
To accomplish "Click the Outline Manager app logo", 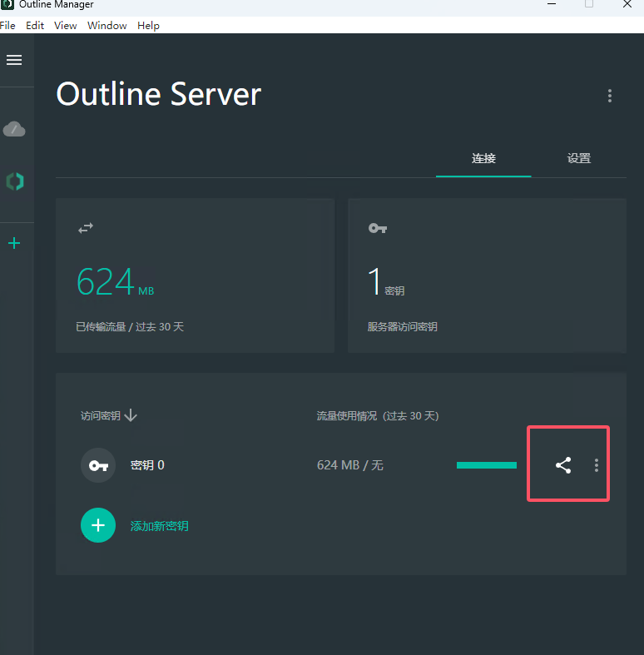I will [x=7, y=5].
